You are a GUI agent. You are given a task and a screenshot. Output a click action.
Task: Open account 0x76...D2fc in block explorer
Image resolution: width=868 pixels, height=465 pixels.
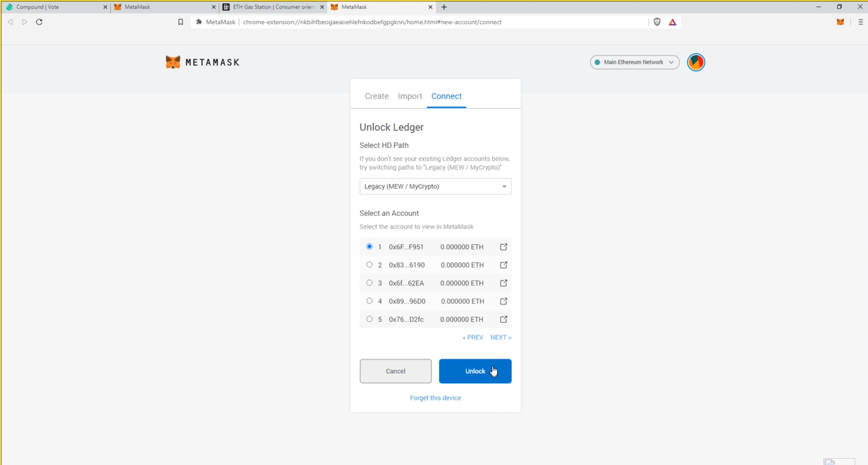[503, 319]
